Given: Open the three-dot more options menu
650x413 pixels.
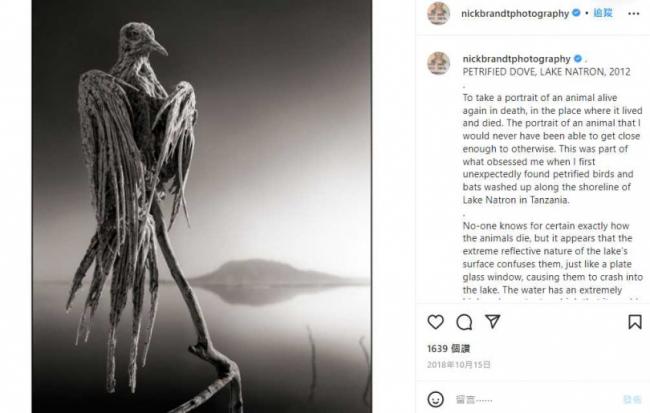Looking at the screenshot, I should coord(634,14).
